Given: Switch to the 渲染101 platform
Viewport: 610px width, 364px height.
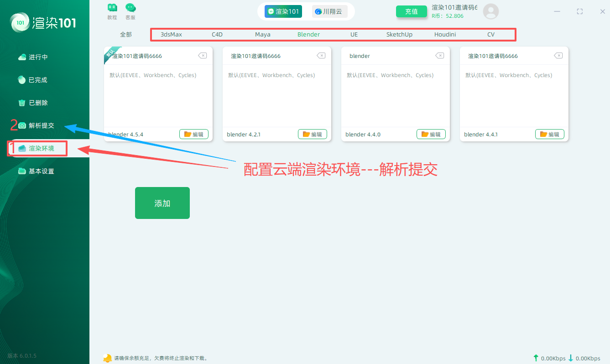Looking at the screenshot, I should (283, 11).
